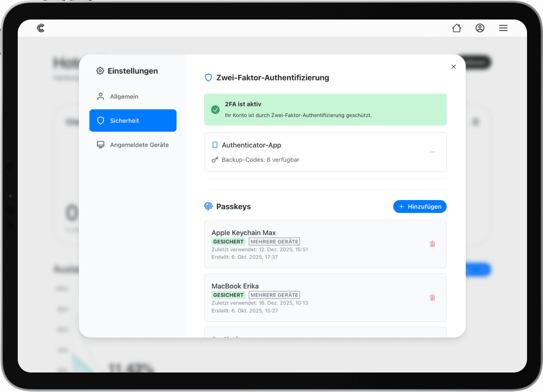
Task: Open the hamburger menu icon
Action: coord(503,28)
